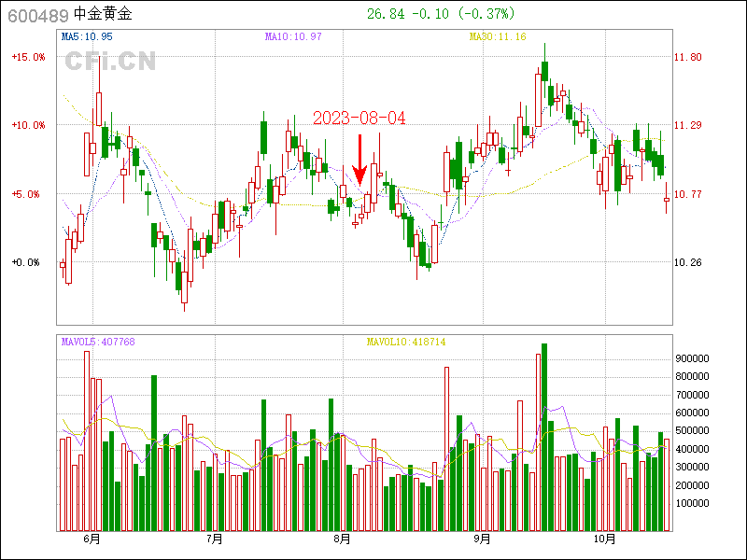Viewport: 747px width, 560px height.
Task: Click the MA10:10.97 indicator label
Action: (x=293, y=36)
